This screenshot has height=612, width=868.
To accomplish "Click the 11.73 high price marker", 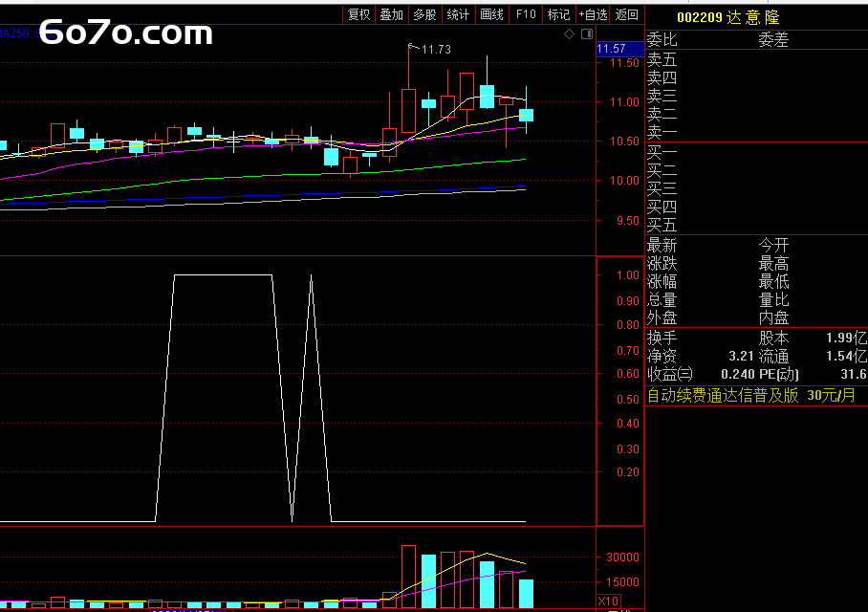I will (436, 50).
